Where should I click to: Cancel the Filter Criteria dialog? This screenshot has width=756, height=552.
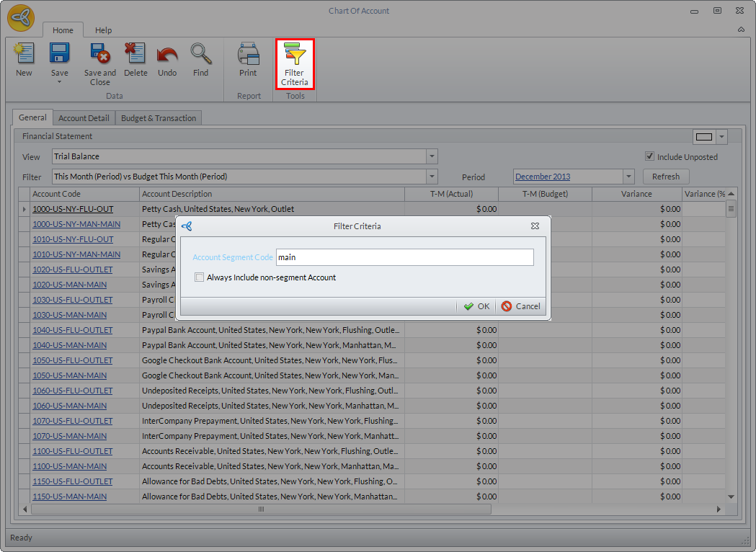(521, 306)
